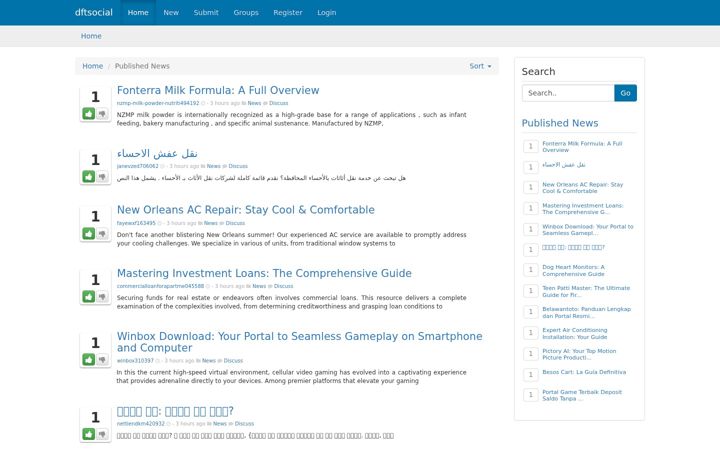Open sidebar link Expert Air Conditioning Installation
This screenshot has width=720, height=450.
point(574,333)
